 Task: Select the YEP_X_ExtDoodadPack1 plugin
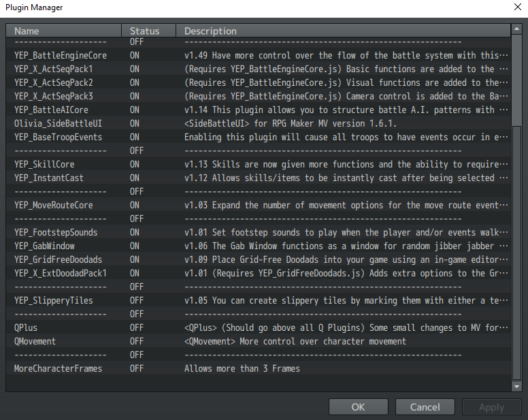pos(259,273)
